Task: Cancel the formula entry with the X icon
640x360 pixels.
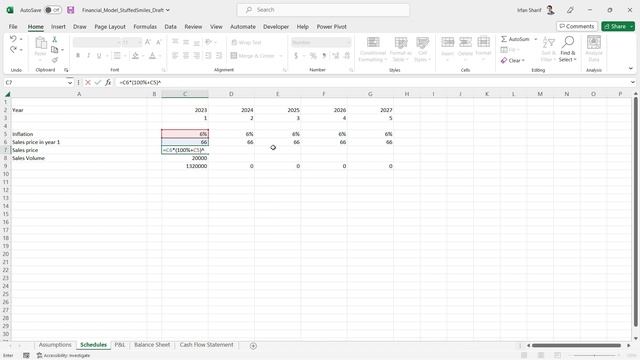Action: coord(88,82)
